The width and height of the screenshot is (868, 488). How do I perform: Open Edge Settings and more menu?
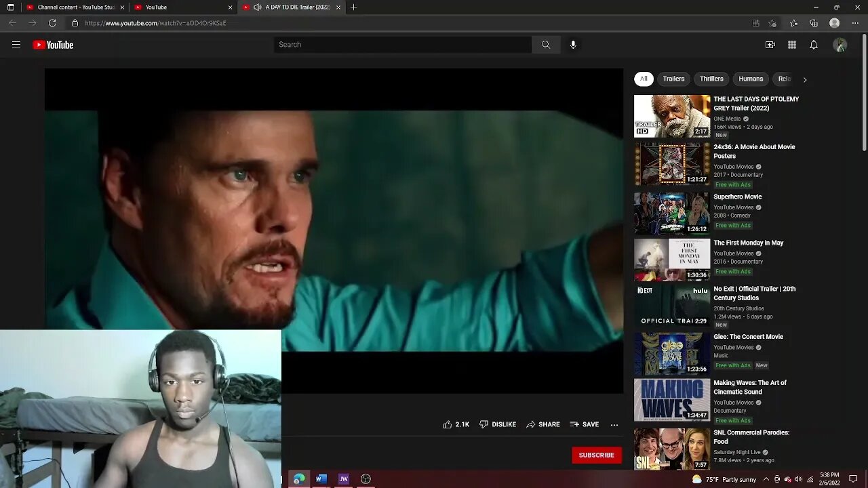pyautogui.click(x=855, y=23)
